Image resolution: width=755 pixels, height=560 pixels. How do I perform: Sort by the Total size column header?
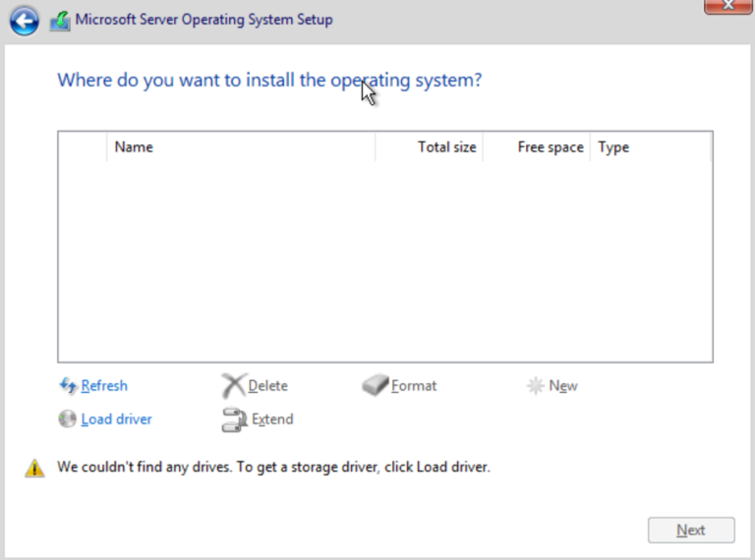tap(429, 146)
